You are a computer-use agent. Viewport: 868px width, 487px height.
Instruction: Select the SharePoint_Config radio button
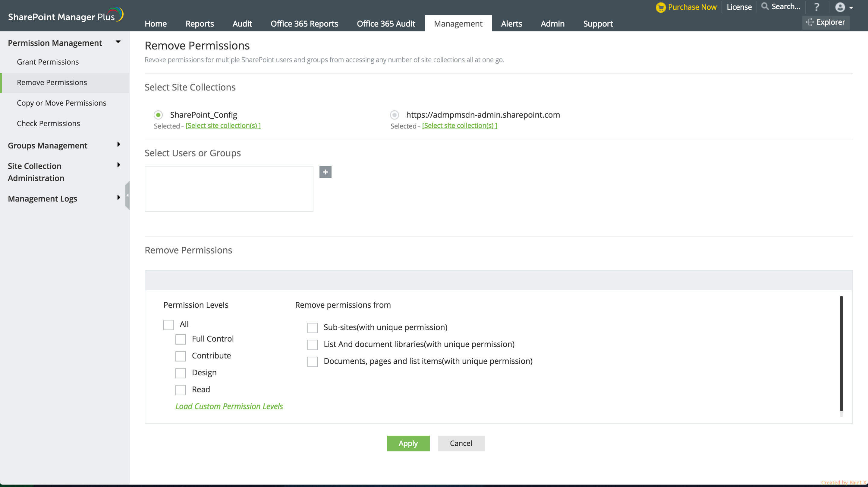click(158, 115)
